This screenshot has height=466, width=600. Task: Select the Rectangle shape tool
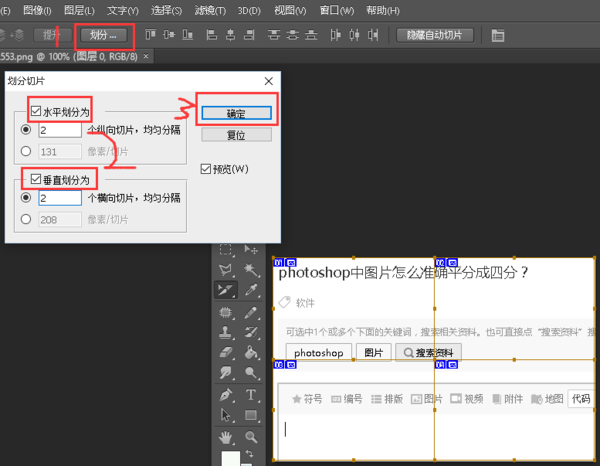pos(251,415)
